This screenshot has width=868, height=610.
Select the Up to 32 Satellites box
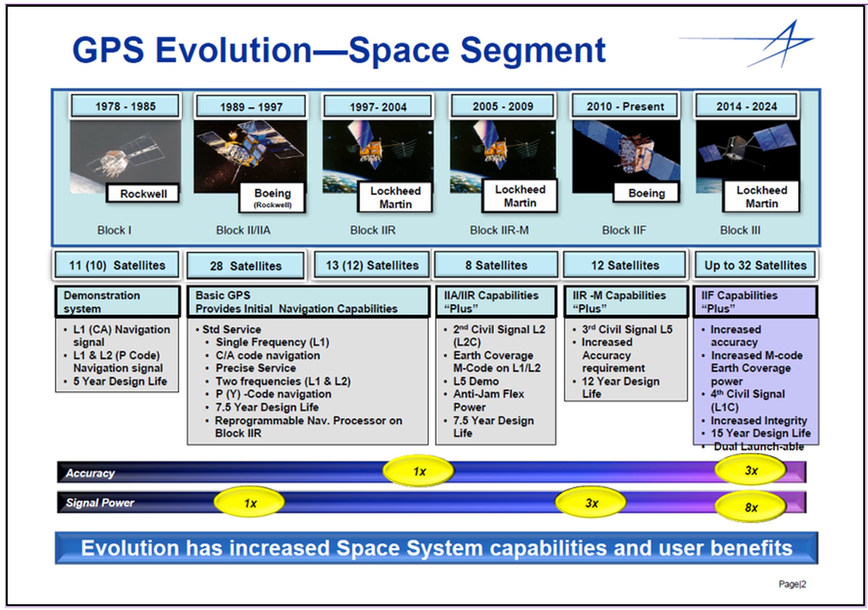(x=755, y=265)
